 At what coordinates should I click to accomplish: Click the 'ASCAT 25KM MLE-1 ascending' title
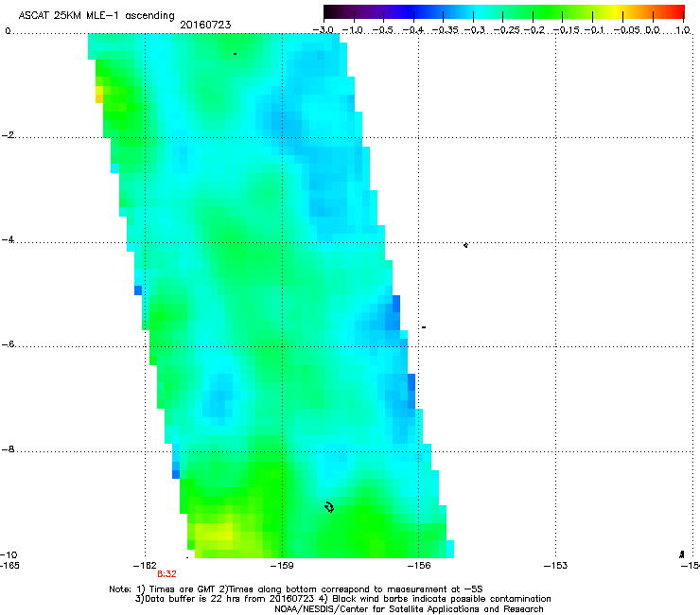[96, 16]
